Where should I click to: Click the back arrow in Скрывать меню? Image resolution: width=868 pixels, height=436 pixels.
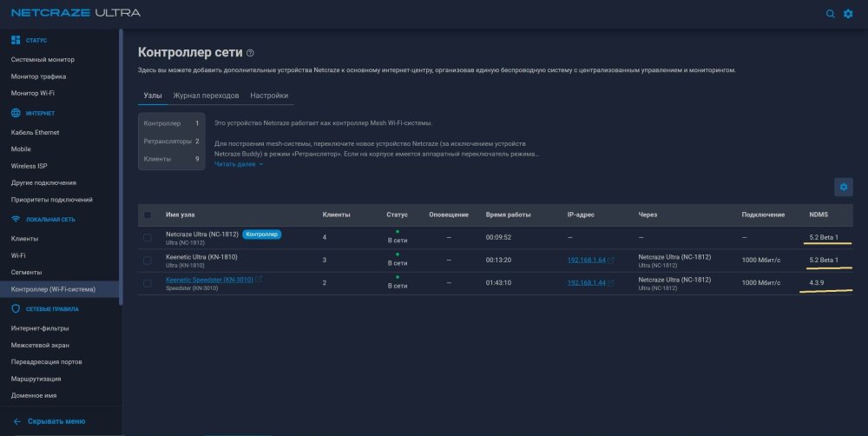point(17,421)
